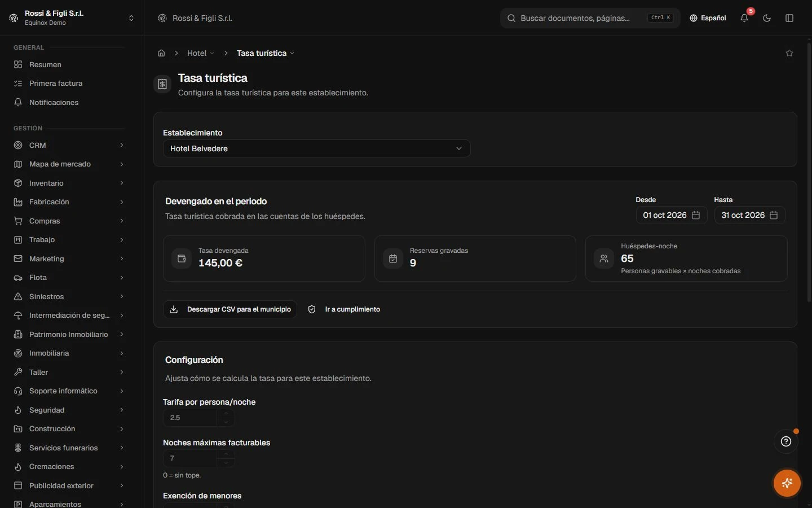Image resolution: width=812 pixels, height=508 pixels.
Task: Open the Taller sidebar menu
Action: pyautogui.click(x=69, y=372)
